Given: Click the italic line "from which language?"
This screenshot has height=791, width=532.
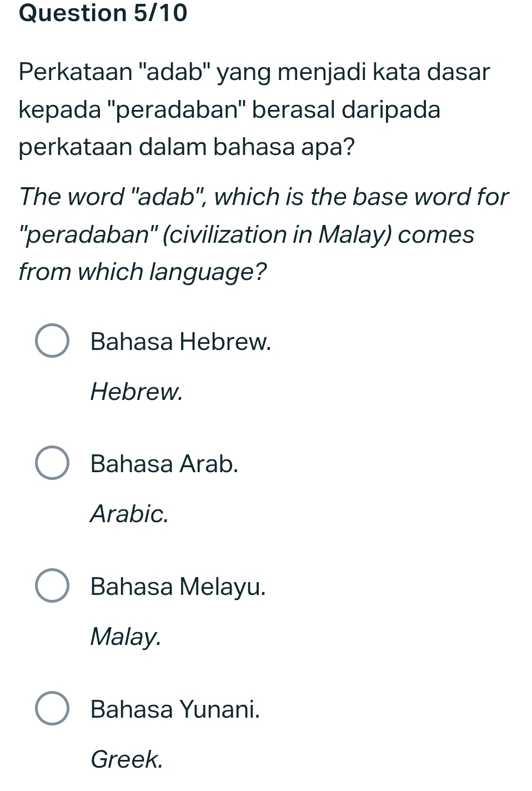Looking at the screenshot, I should click(143, 272).
